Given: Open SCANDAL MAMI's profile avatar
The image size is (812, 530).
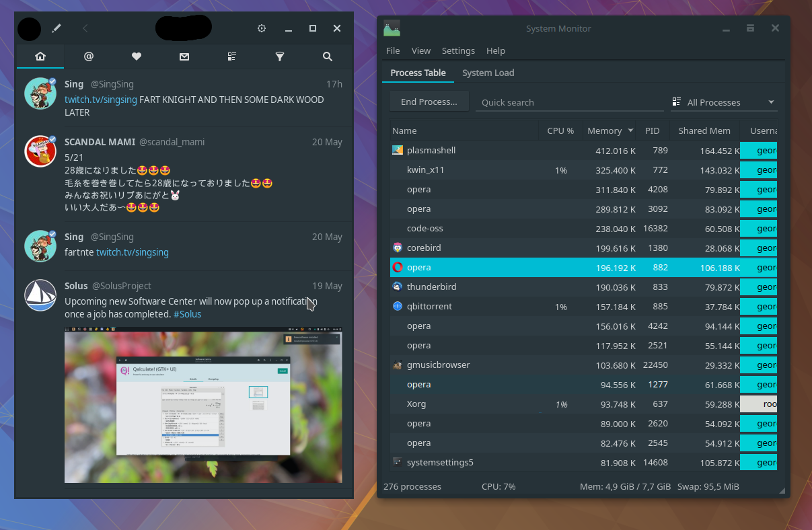Looking at the screenshot, I should coord(40,151).
